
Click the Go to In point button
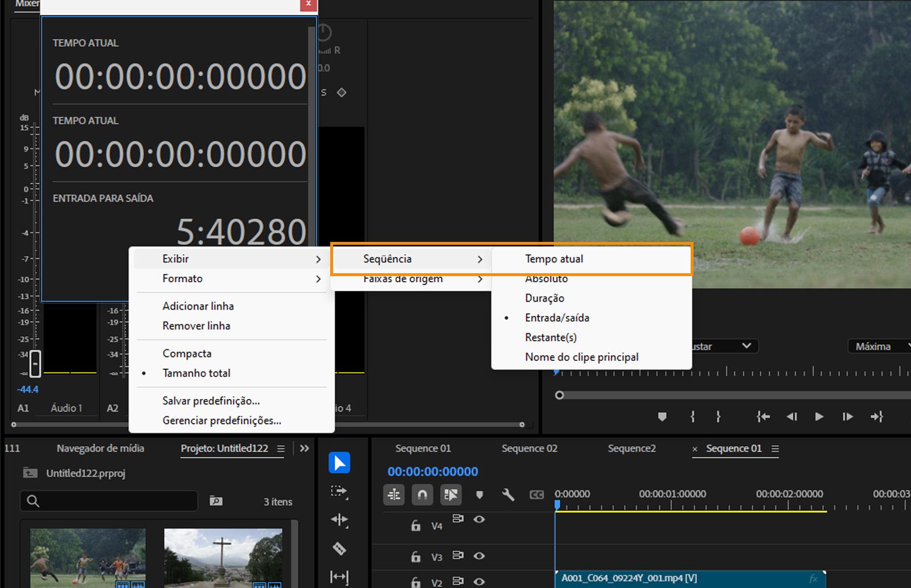point(763,417)
